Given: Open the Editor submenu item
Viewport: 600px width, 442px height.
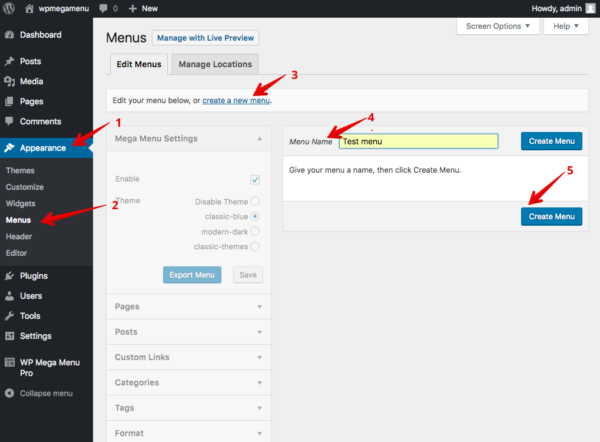Looking at the screenshot, I should tap(16, 253).
